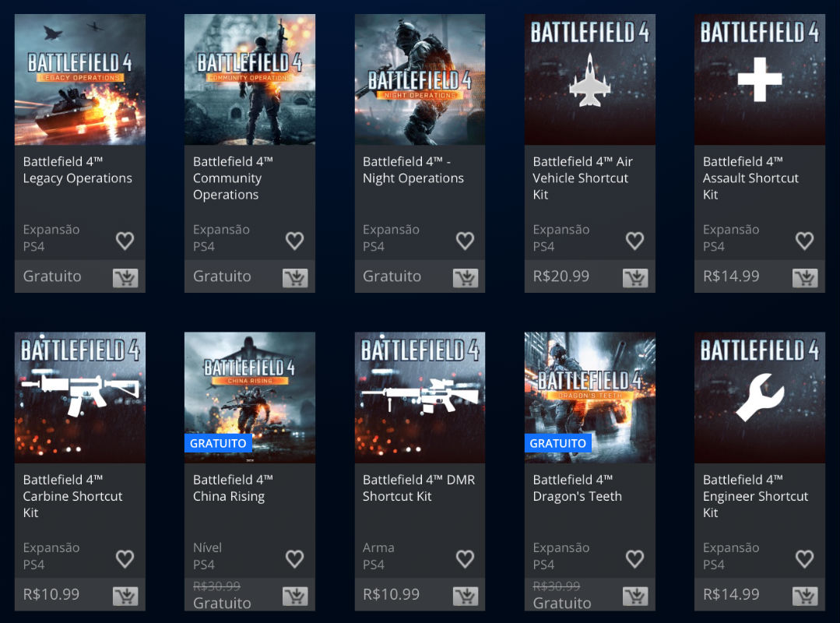The image size is (840, 623).
Task: Open Carbine rifle cover image
Action: 80,397
